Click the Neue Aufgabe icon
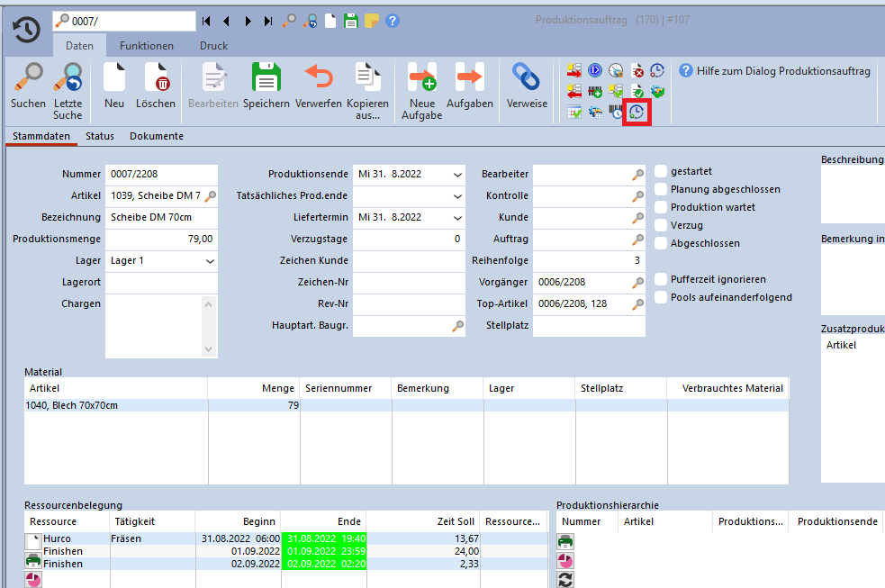The height and width of the screenshot is (588, 885). point(421,78)
